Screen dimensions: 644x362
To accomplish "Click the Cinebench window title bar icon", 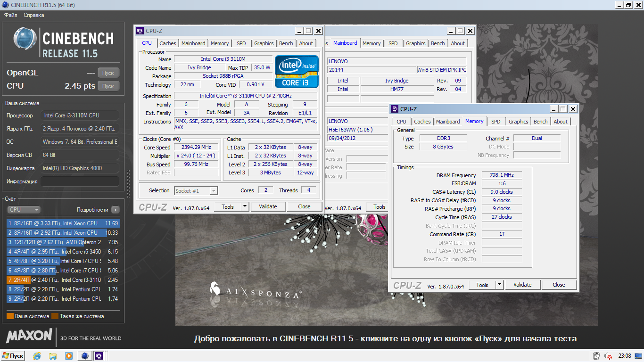I will click(x=5, y=5).
